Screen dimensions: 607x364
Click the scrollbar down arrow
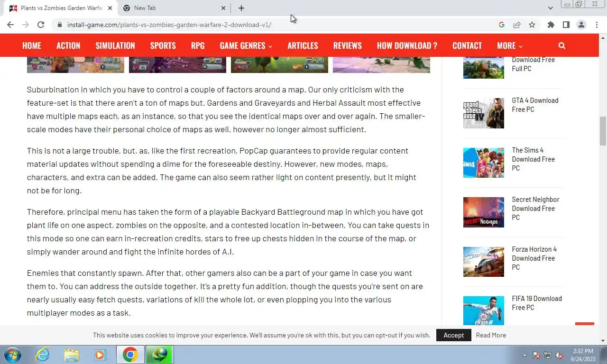[603, 340]
